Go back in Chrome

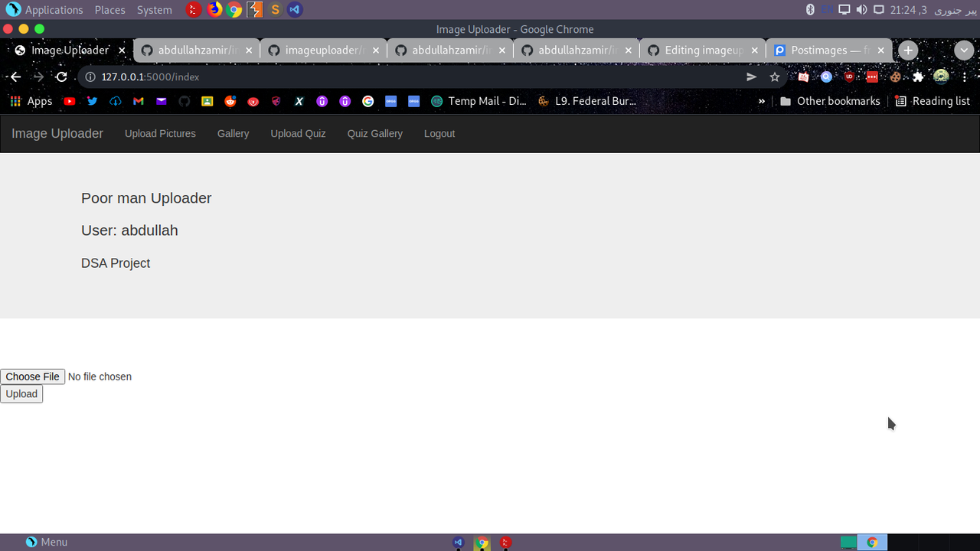(15, 77)
